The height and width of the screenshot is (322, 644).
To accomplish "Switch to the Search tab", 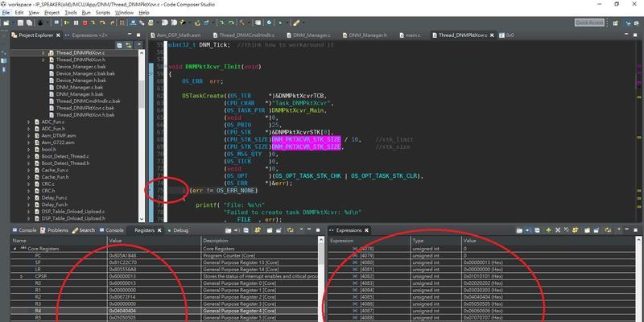I will point(84,230).
